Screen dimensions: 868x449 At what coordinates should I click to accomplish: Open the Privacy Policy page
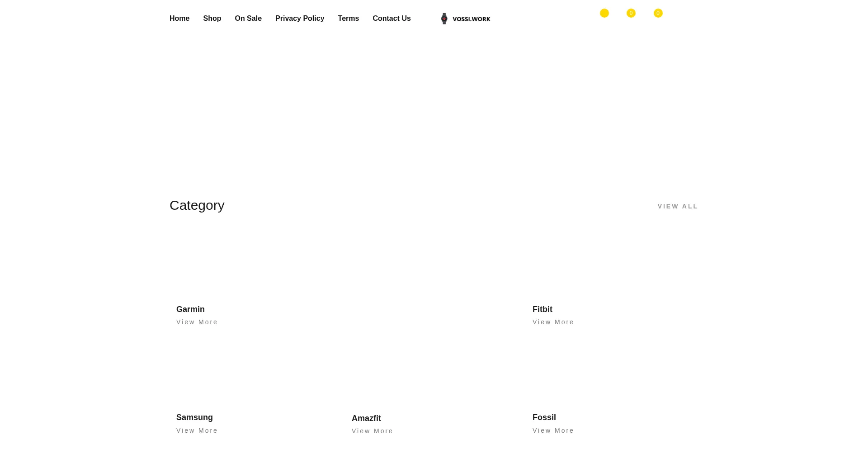pyautogui.click(x=300, y=19)
